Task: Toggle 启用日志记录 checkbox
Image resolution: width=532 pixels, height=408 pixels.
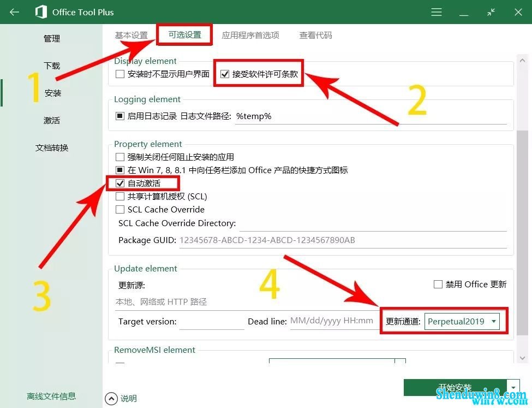Action: pyautogui.click(x=119, y=116)
